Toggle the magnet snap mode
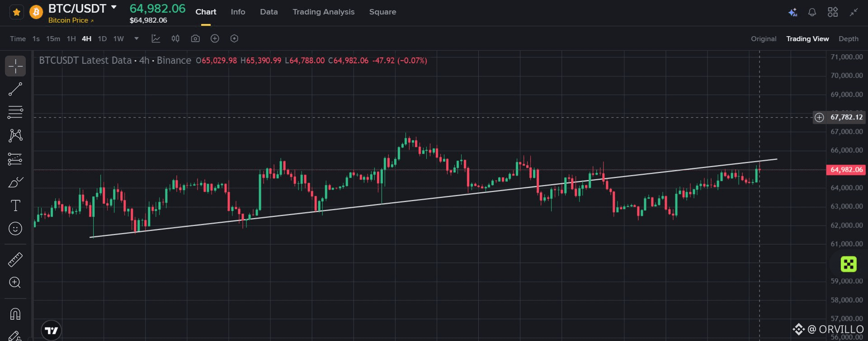Screen dimensions: 868x341 (x=15, y=314)
